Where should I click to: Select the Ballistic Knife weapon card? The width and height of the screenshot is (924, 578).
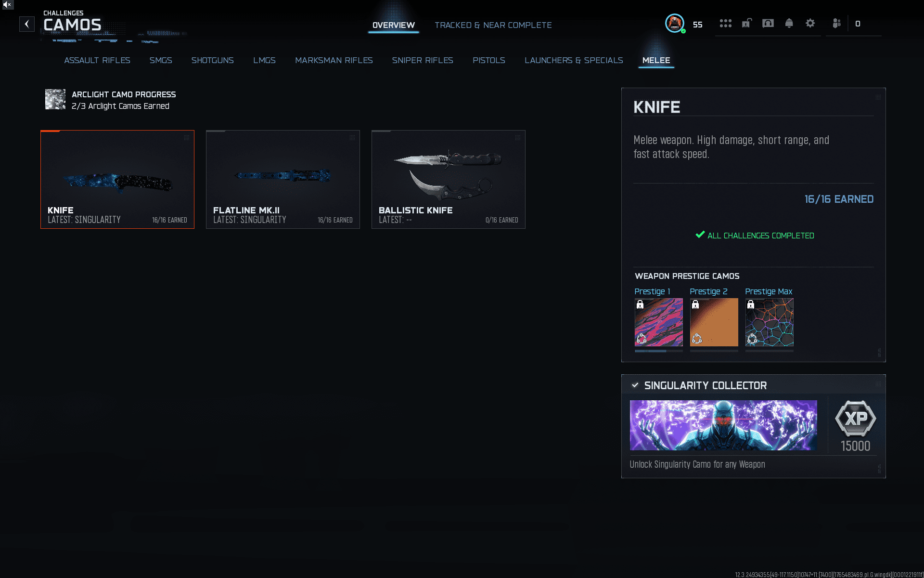pos(448,179)
